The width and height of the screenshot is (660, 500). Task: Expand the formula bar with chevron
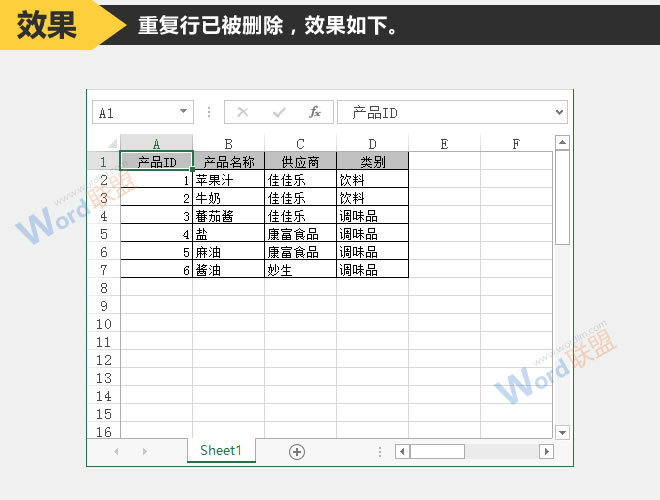click(x=559, y=112)
